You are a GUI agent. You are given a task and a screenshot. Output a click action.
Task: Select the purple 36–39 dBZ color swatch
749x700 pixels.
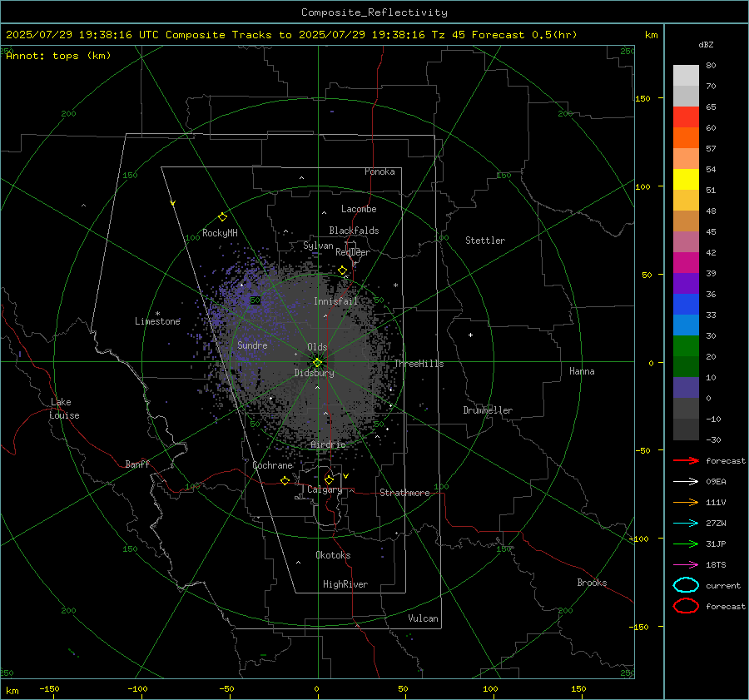click(686, 284)
